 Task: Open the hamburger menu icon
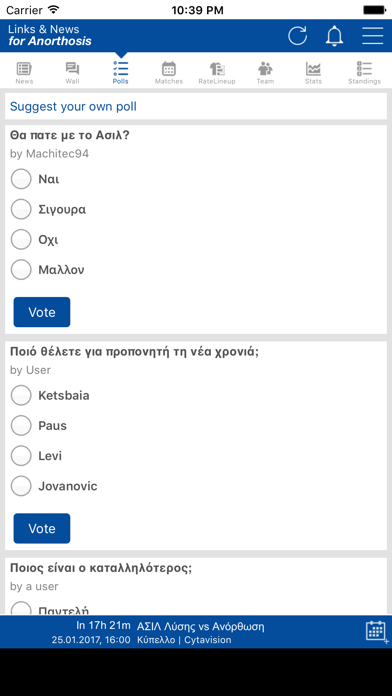click(x=372, y=36)
